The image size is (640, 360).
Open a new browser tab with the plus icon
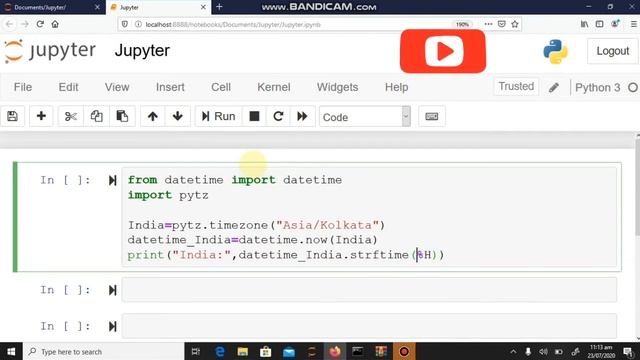click(219, 7)
